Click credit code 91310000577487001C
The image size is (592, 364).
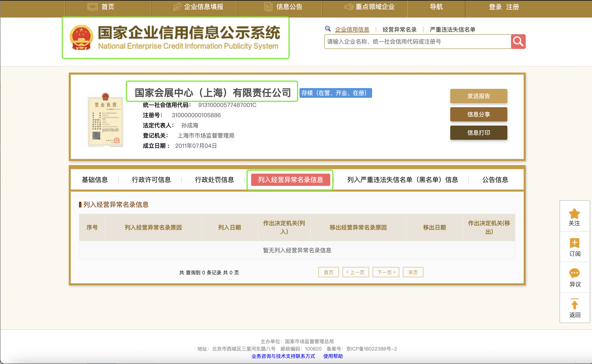(227, 105)
